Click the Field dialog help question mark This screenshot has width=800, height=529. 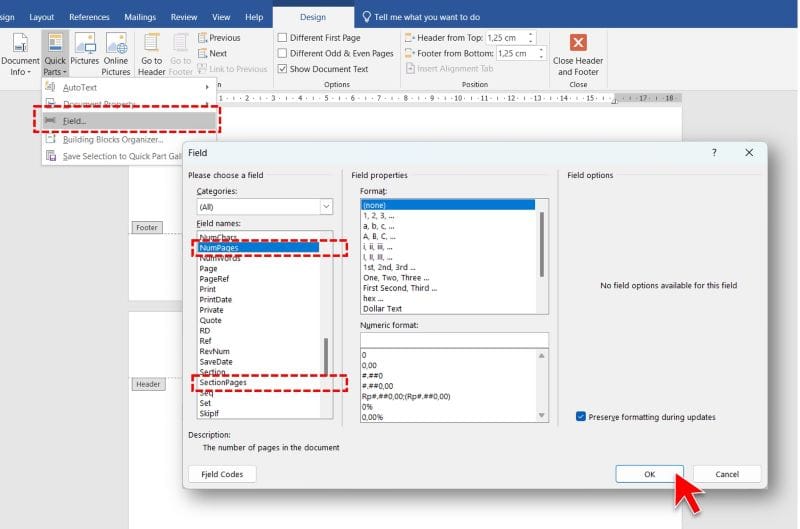713,153
